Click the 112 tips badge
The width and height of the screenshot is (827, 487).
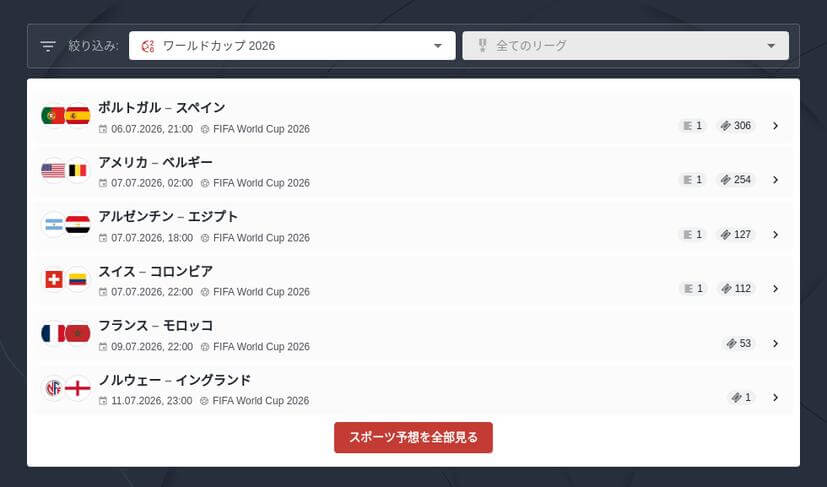coord(736,289)
